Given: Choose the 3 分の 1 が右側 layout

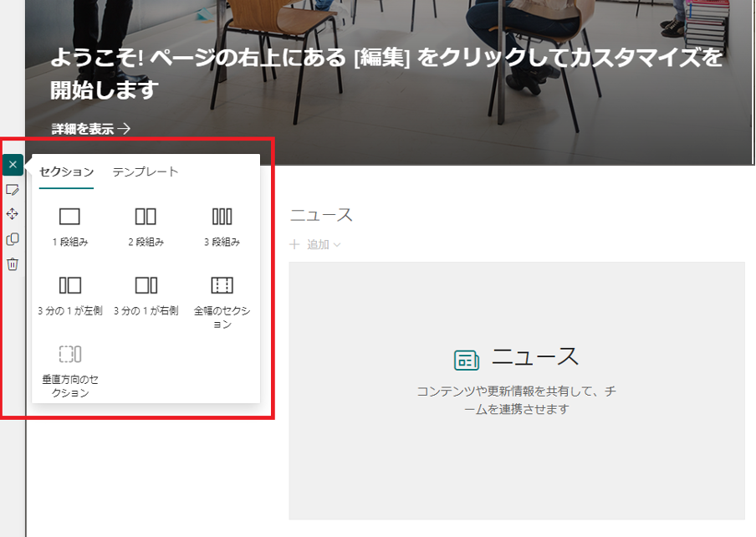Looking at the screenshot, I should [146, 295].
